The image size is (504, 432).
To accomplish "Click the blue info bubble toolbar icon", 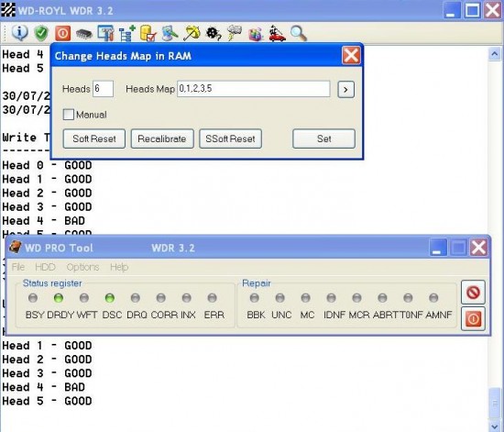I will tap(19, 33).
